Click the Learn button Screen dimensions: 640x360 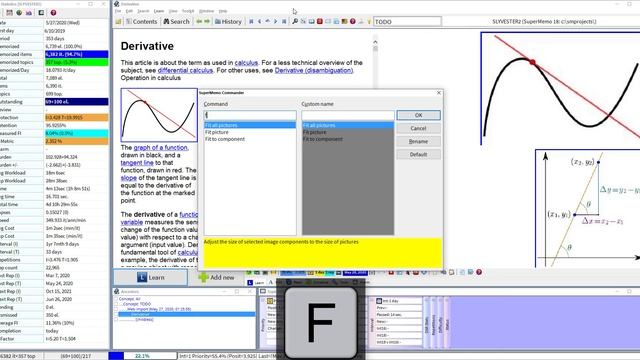click(151, 278)
